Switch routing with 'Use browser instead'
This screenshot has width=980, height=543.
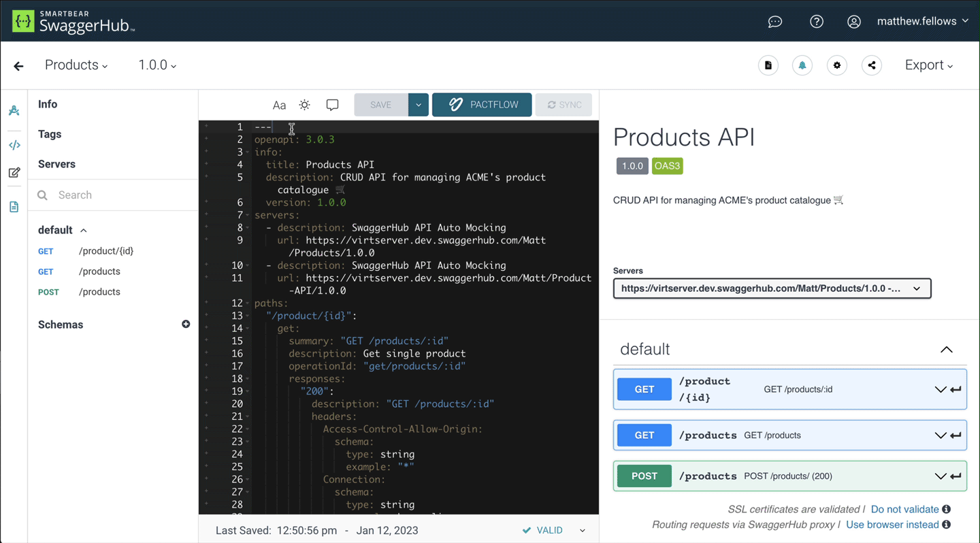pyautogui.click(x=892, y=525)
